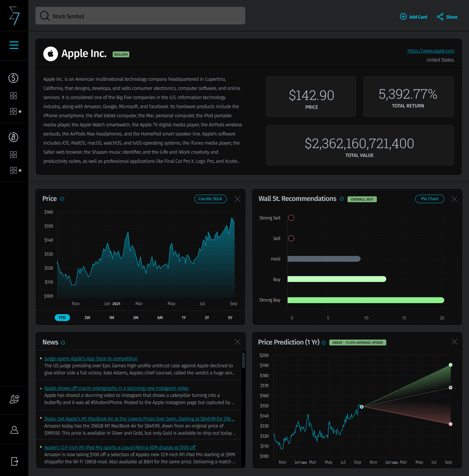Click the Stock Symbol search field
Image resolution: width=469 pixels, height=476 pixels.
pos(140,16)
